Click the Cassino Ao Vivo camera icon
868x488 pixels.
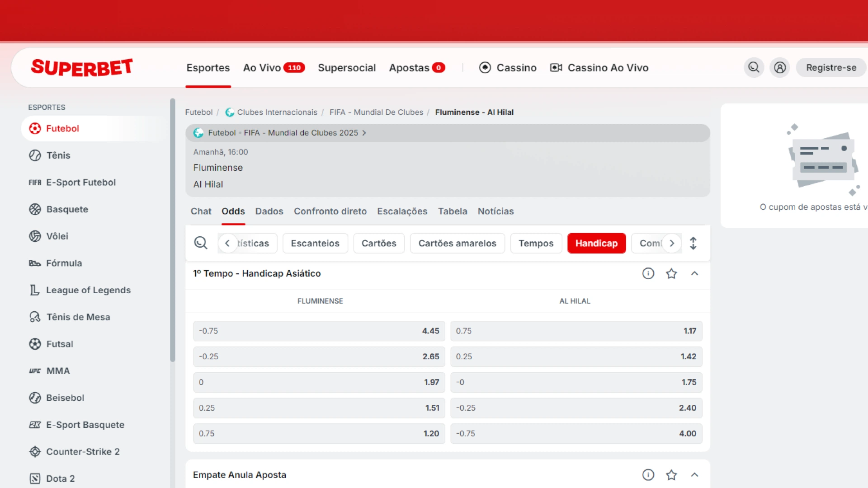point(556,67)
